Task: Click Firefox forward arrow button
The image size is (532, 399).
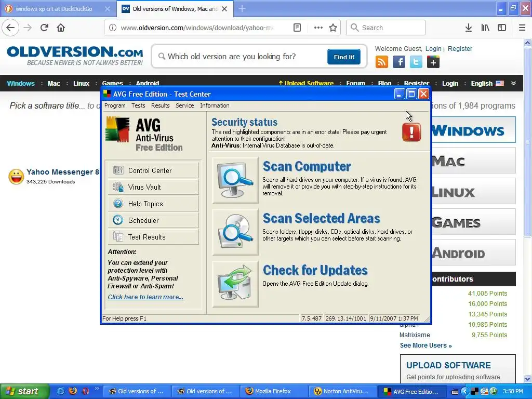Action: [x=28, y=28]
